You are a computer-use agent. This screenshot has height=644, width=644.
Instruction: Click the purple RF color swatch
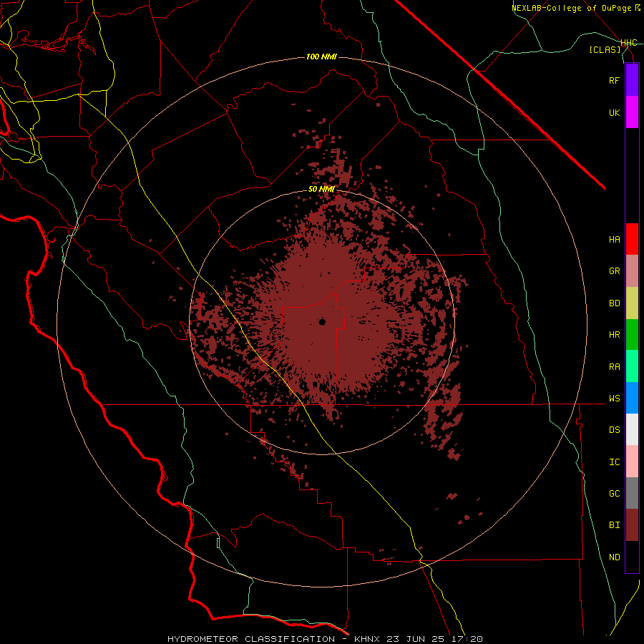coord(632,80)
